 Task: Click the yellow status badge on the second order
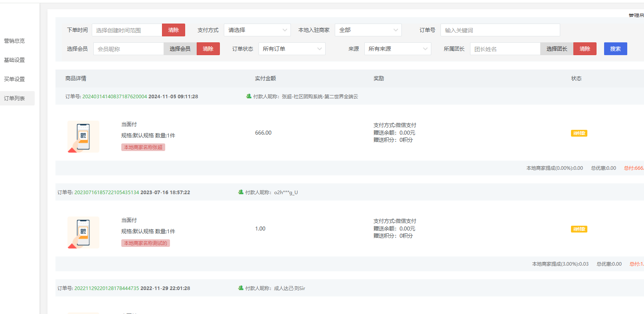[579, 229]
